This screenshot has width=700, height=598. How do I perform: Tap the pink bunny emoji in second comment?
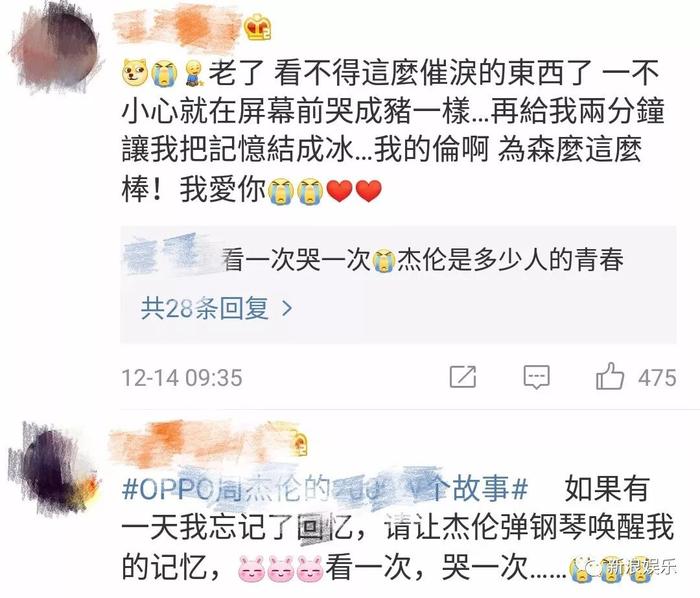coord(251,569)
